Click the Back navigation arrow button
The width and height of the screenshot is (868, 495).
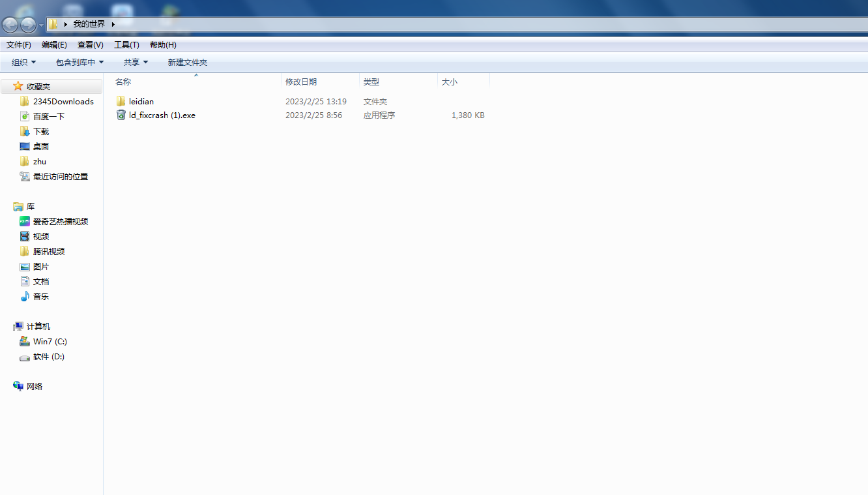coord(10,25)
